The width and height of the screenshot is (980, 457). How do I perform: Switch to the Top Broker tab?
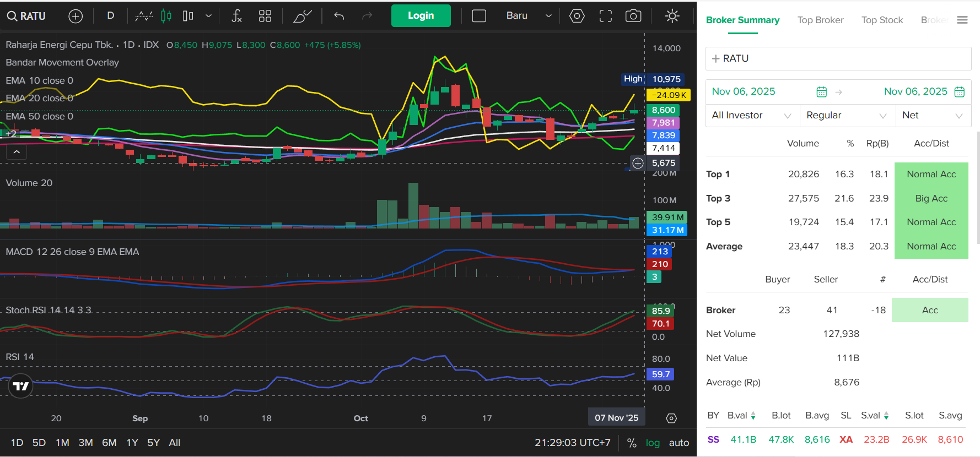tap(820, 20)
